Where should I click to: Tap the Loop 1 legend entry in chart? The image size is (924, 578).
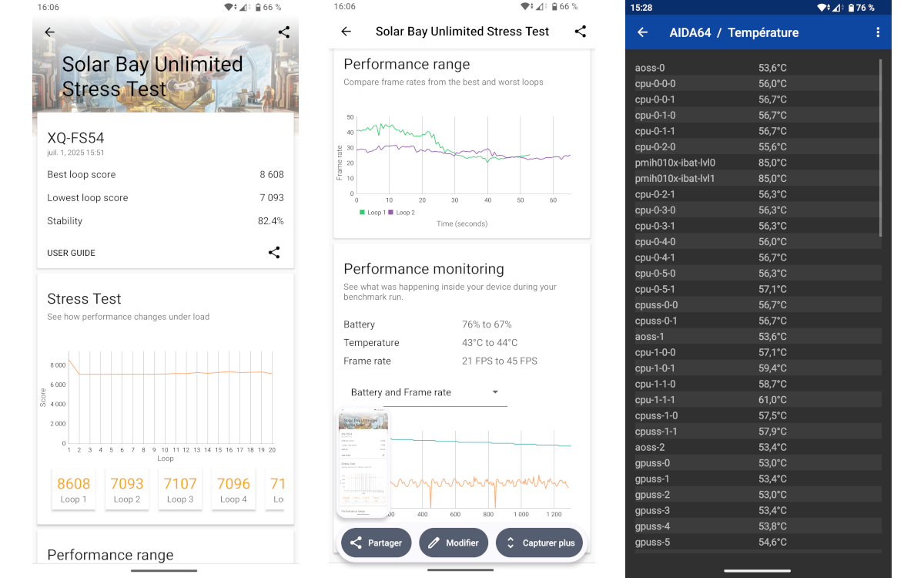click(373, 212)
